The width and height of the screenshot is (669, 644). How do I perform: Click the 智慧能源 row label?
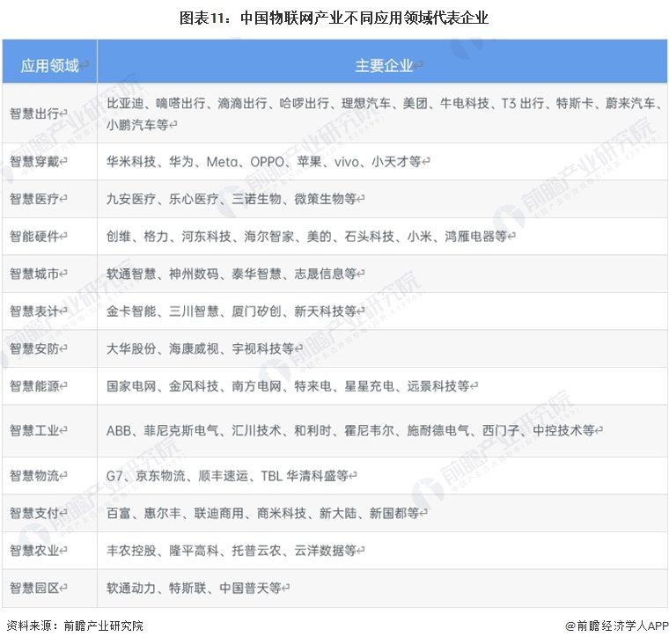click(x=34, y=386)
